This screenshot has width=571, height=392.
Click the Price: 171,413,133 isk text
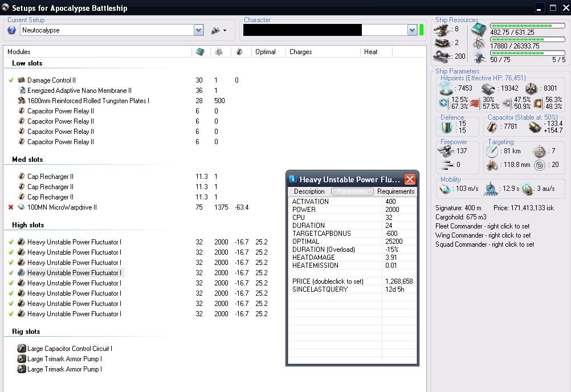[524, 208]
